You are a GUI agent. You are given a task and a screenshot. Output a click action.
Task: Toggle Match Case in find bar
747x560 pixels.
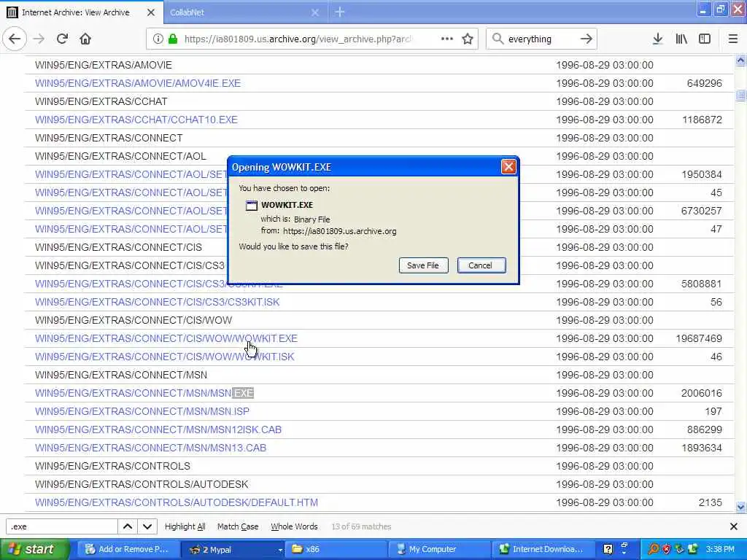click(238, 526)
